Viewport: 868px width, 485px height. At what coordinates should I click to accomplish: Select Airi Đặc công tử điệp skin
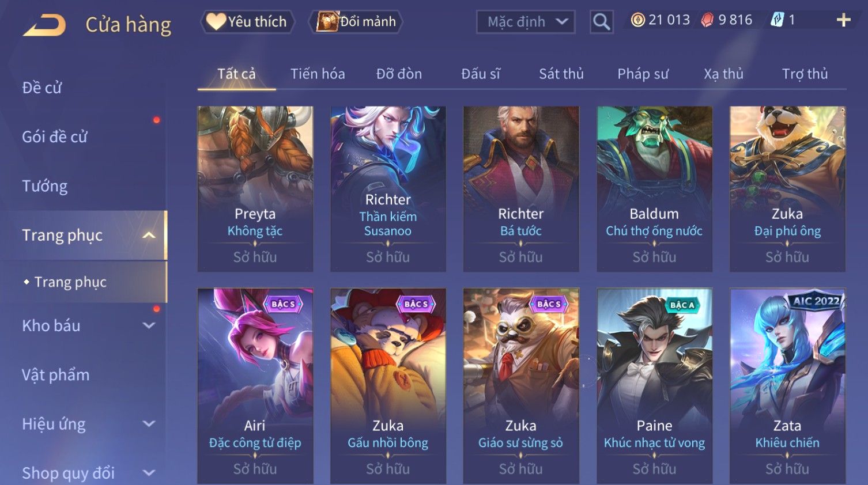click(x=255, y=386)
